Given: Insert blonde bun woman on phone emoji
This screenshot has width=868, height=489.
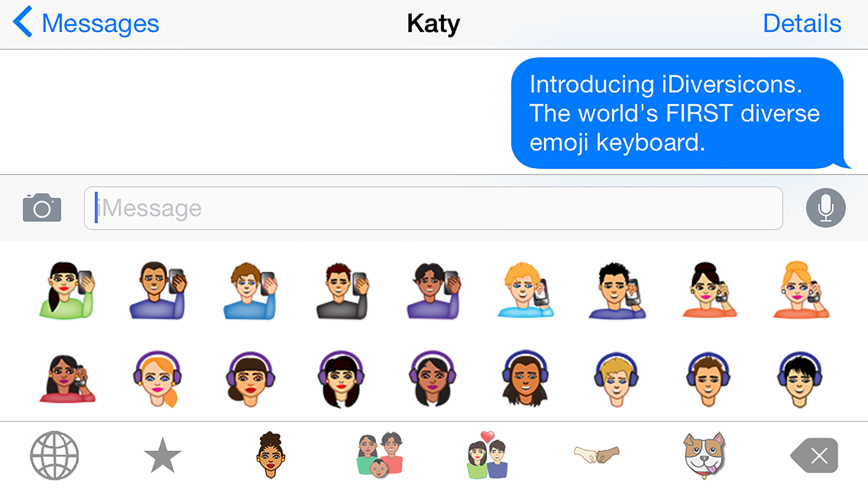Looking at the screenshot, I should click(801, 290).
